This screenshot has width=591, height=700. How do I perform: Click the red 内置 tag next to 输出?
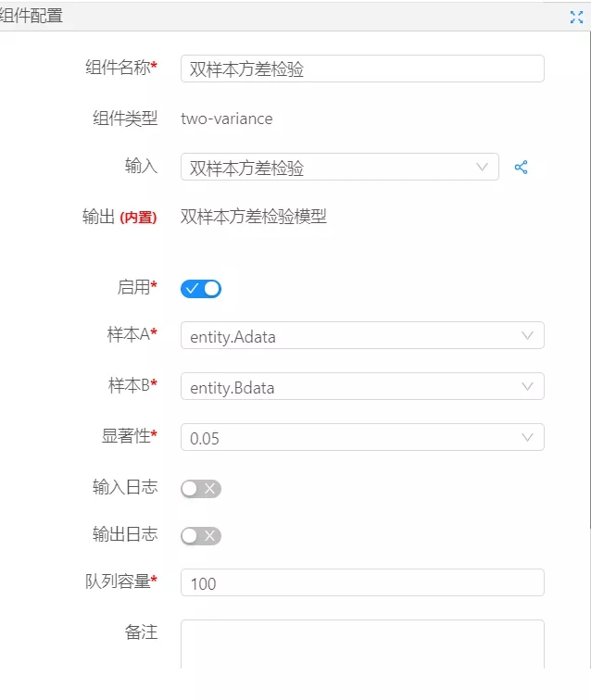[x=138, y=219]
